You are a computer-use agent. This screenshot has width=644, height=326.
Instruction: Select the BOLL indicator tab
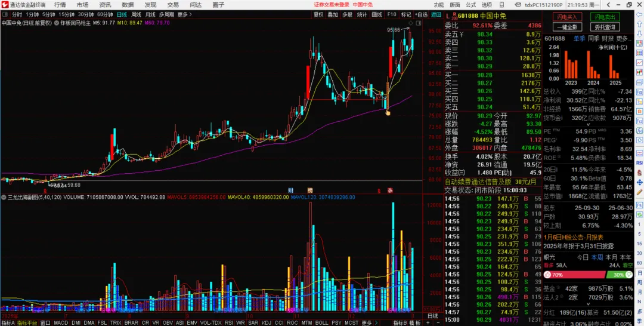pyautogui.click(x=322, y=322)
